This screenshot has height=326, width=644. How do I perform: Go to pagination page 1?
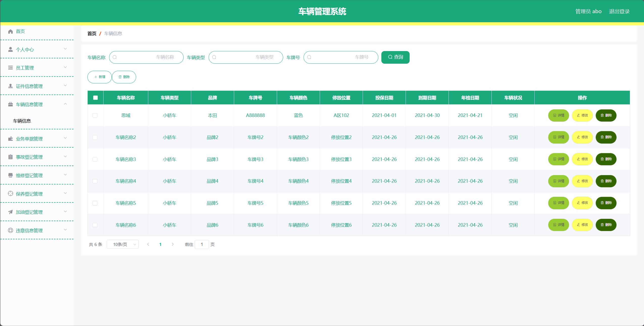160,244
